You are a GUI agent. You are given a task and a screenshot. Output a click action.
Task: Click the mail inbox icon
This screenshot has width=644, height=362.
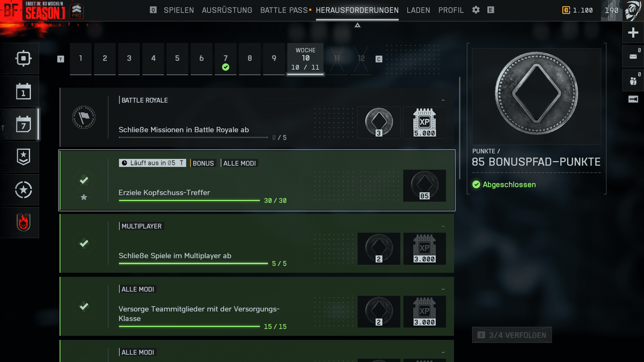633,57
